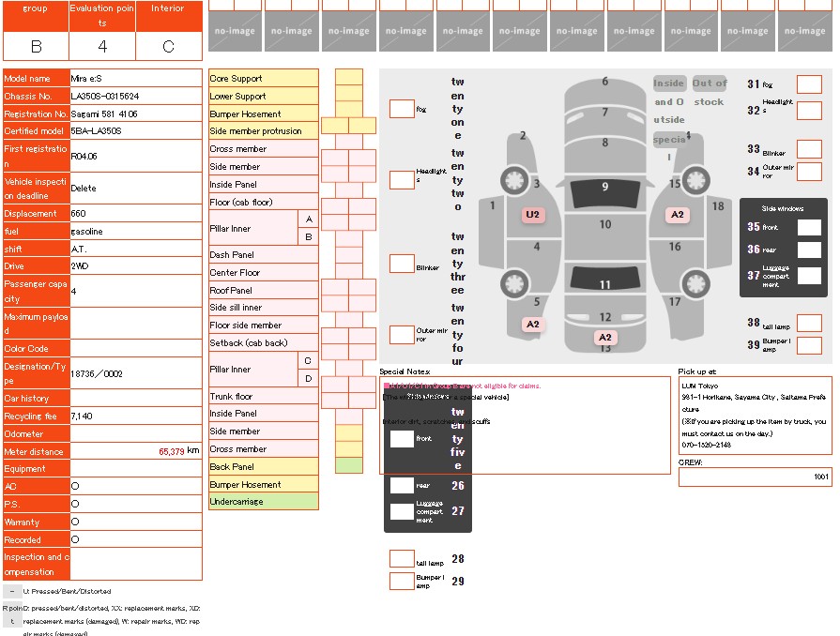Screen dimensions: 840x636
Task: Click the CREW field showing 1001
Action: pyautogui.click(x=756, y=477)
